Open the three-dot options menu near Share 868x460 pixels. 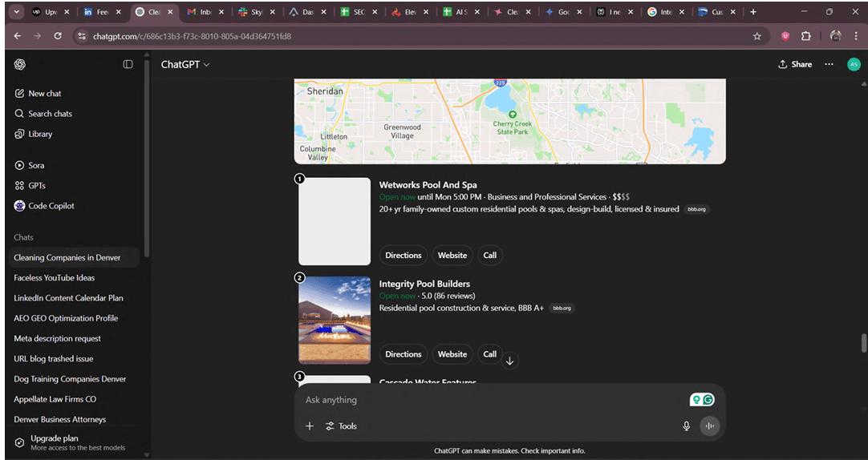(x=829, y=64)
